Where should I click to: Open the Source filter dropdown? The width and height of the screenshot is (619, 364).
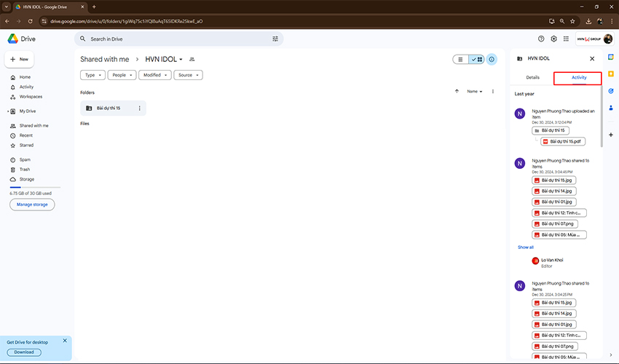[x=188, y=75]
